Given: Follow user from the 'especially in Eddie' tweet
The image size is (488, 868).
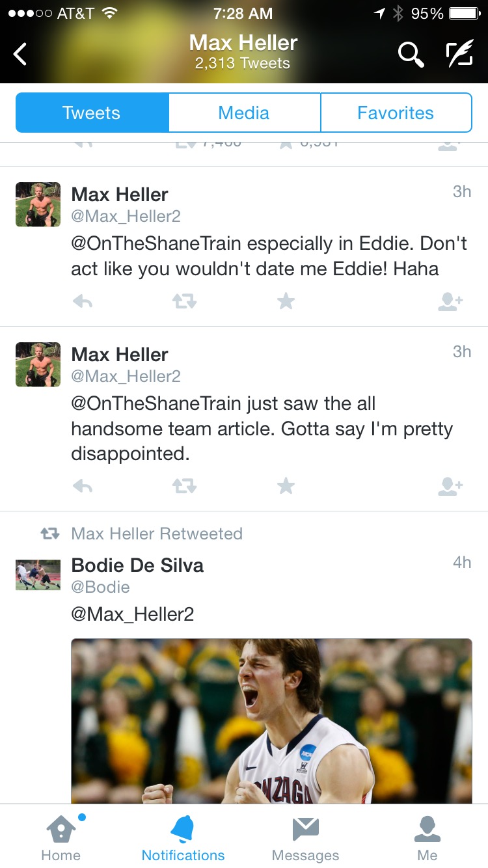Looking at the screenshot, I should pos(450,301).
